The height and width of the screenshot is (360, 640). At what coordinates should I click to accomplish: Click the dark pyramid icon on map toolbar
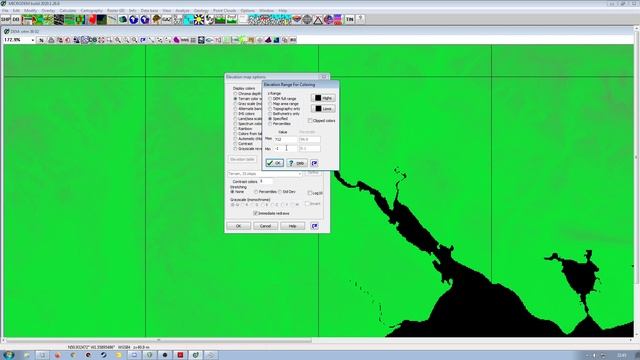[268, 40]
